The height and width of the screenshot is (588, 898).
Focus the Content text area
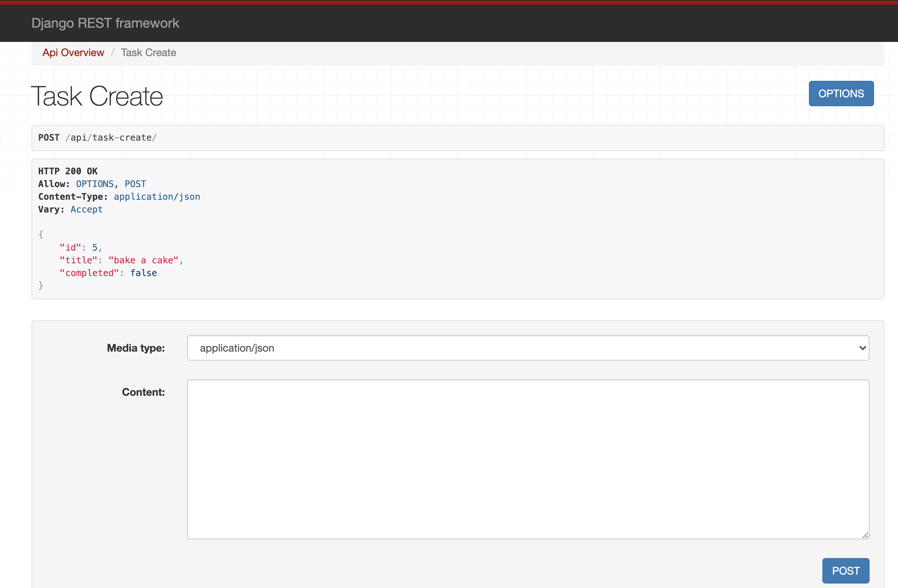[528, 459]
